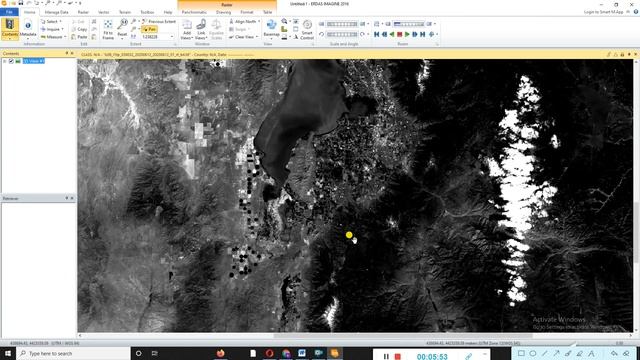Close the Contents panel
Image resolution: width=640 pixels, height=360 pixels.
[72, 53]
